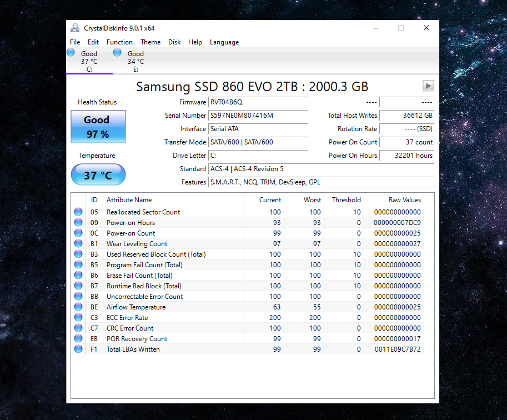Select the ECC Error Rate attribute name
507x420 pixels.
click(x=127, y=317)
